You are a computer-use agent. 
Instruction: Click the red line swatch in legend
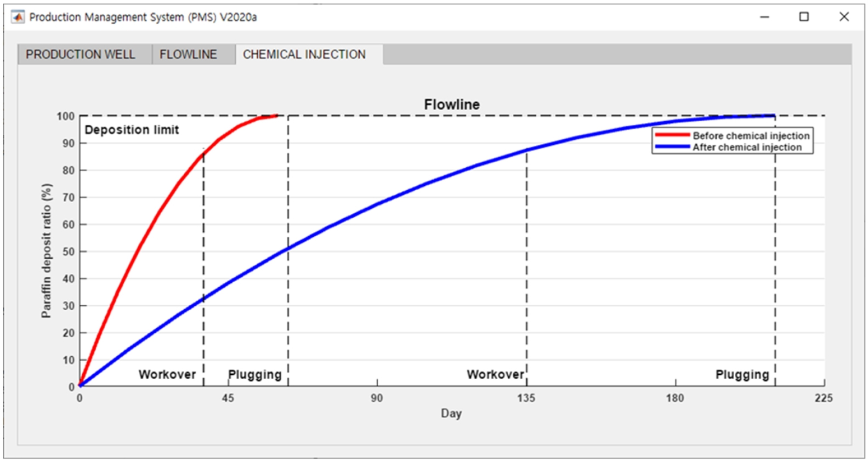(x=672, y=135)
